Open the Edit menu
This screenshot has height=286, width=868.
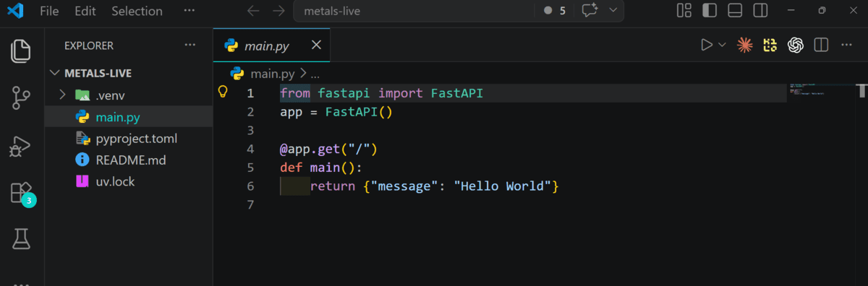coord(85,11)
